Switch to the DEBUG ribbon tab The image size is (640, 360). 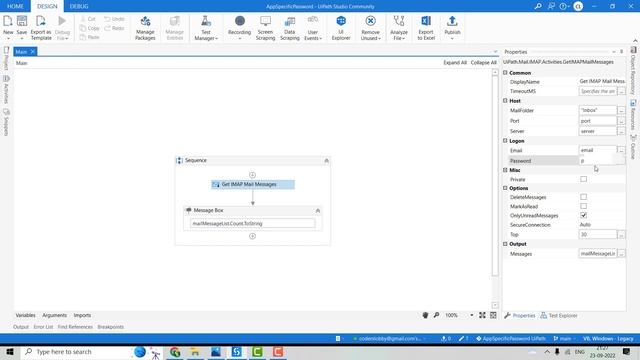point(79,6)
